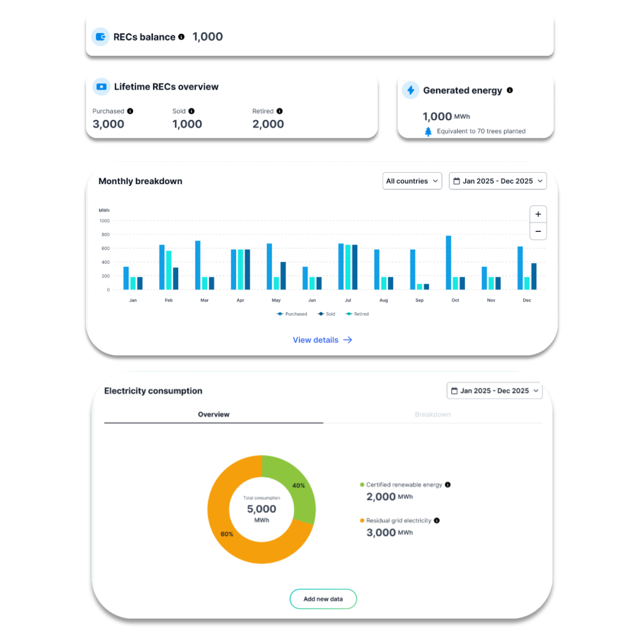Open the View details link
Screen dimensions: 644x644
pyautogui.click(x=322, y=340)
